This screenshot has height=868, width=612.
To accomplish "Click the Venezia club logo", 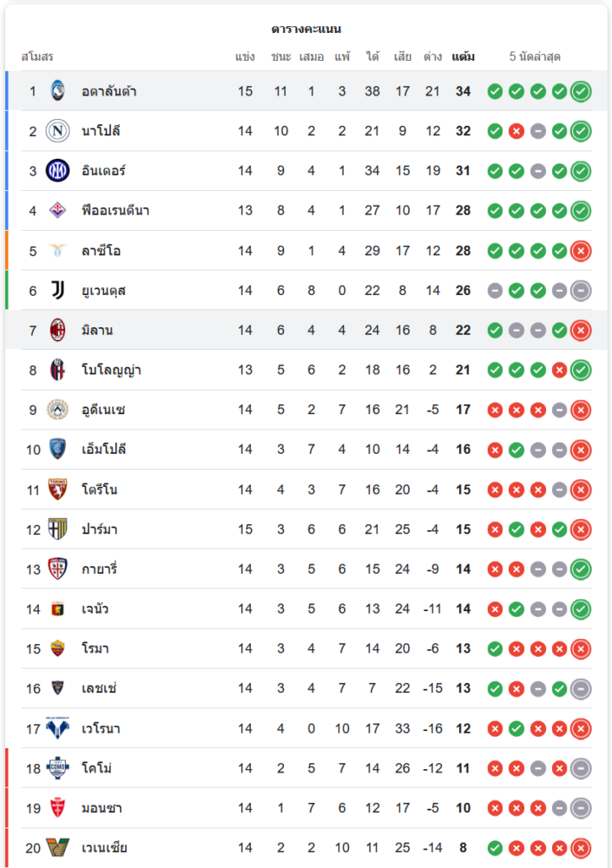I will tap(57, 848).
